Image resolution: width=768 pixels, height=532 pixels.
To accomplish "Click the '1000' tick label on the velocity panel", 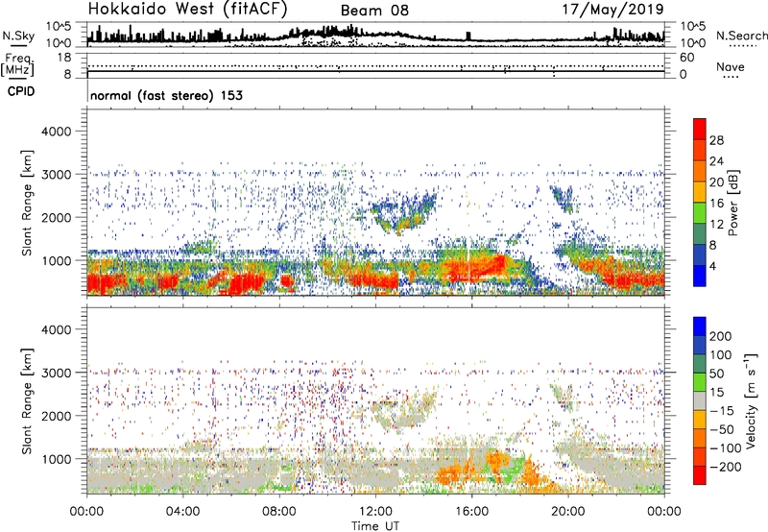I will pos(57,459).
